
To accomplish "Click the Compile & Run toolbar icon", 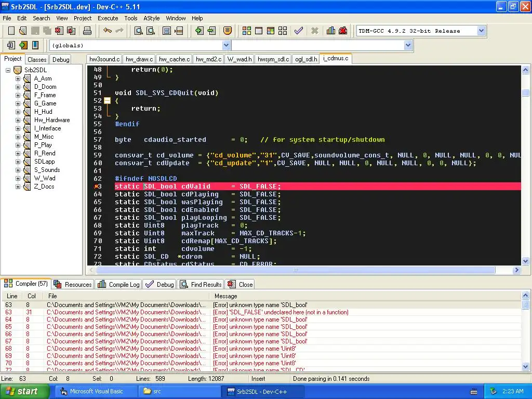I will coord(270,31).
